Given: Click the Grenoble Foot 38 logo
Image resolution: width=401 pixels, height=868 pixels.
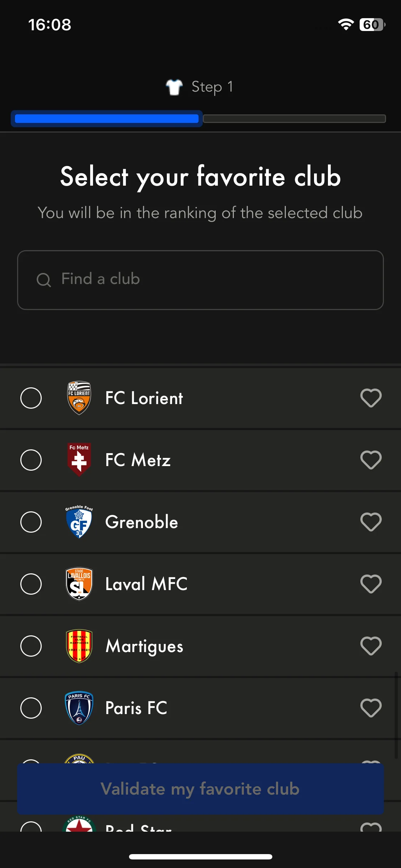Looking at the screenshot, I should (x=79, y=522).
